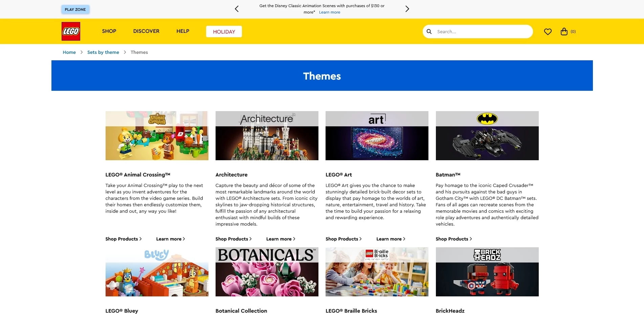Open the promo banner Learn more link
This screenshot has height=314, width=644.
[329, 12]
